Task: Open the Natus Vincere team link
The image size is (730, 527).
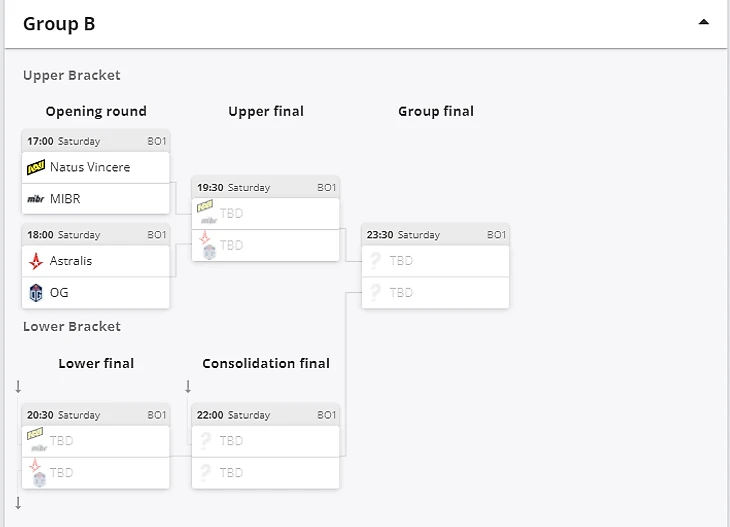Action: click(x=90, y=167)
